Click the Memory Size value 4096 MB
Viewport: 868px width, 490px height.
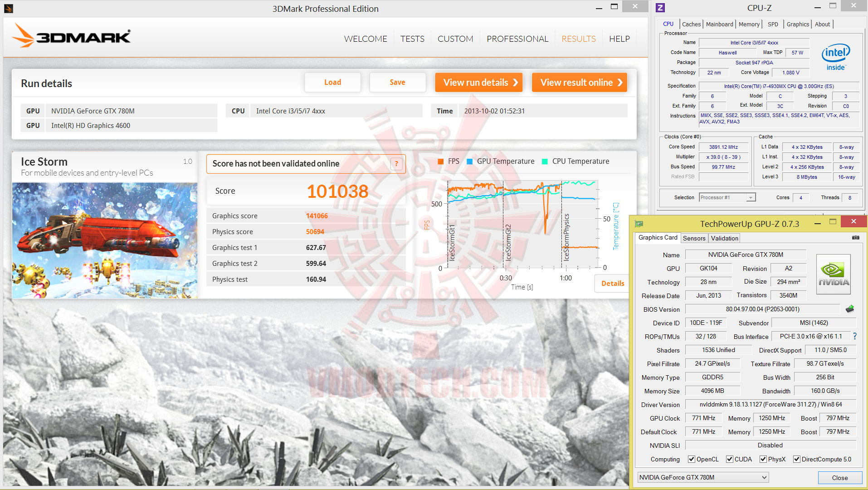click(712, 391)
